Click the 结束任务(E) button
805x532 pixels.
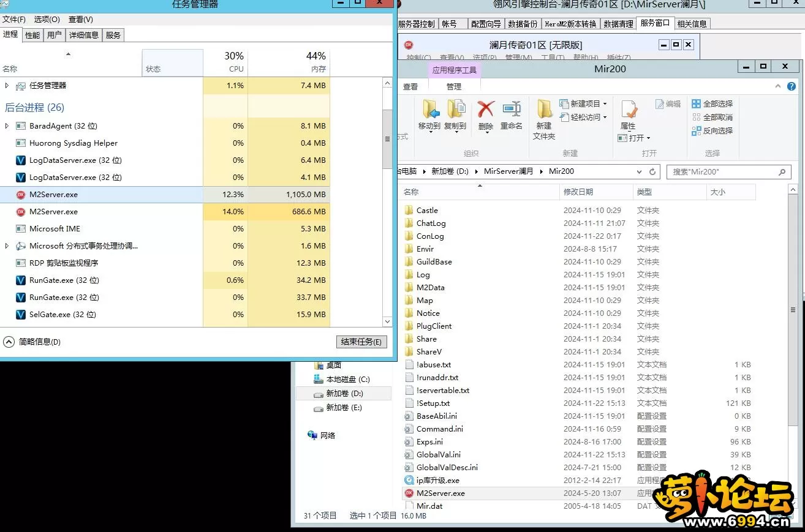[x=361, y=342]
